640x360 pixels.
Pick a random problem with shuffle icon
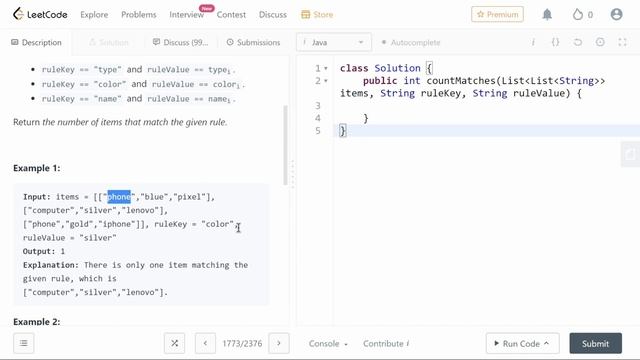(174, 343)
